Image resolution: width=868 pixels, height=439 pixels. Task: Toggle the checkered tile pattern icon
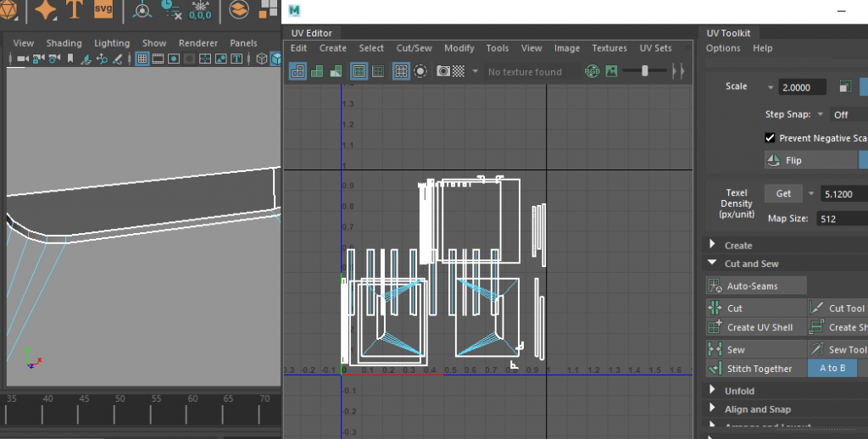click(459, 72)
